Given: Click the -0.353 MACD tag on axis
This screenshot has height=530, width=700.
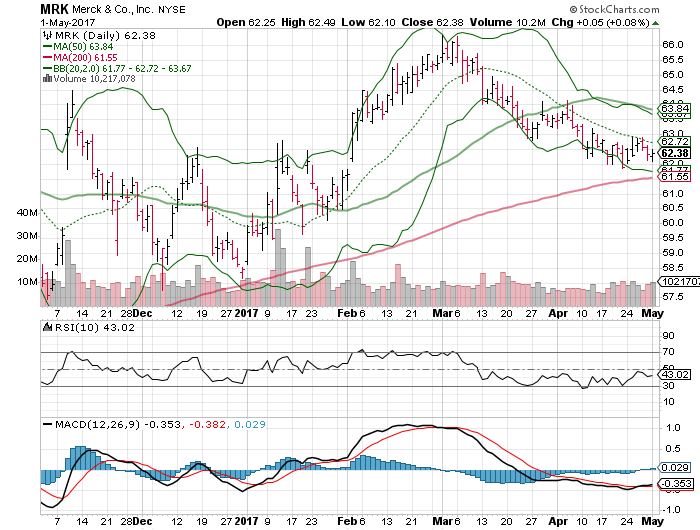Looking at the screenshot, I should [676, 484].
